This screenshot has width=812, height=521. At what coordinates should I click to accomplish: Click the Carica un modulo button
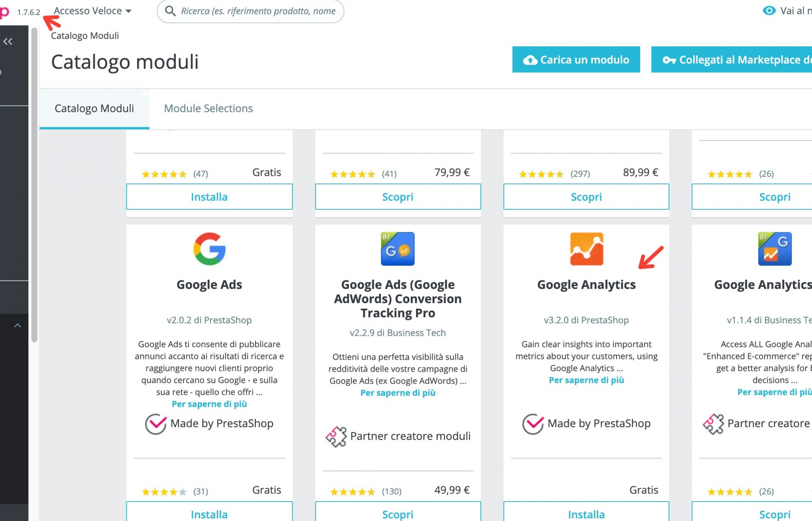576,60
